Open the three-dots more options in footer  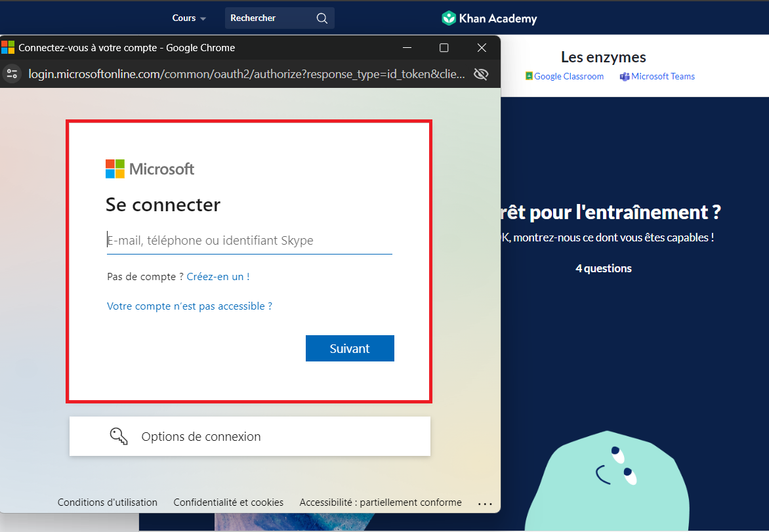(484, 504)
